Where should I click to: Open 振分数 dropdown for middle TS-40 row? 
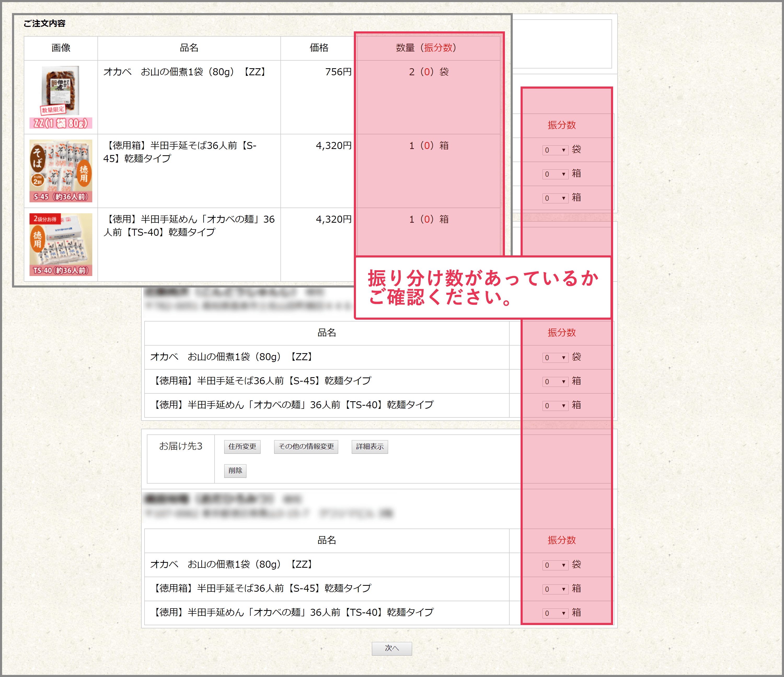[555, 406]
